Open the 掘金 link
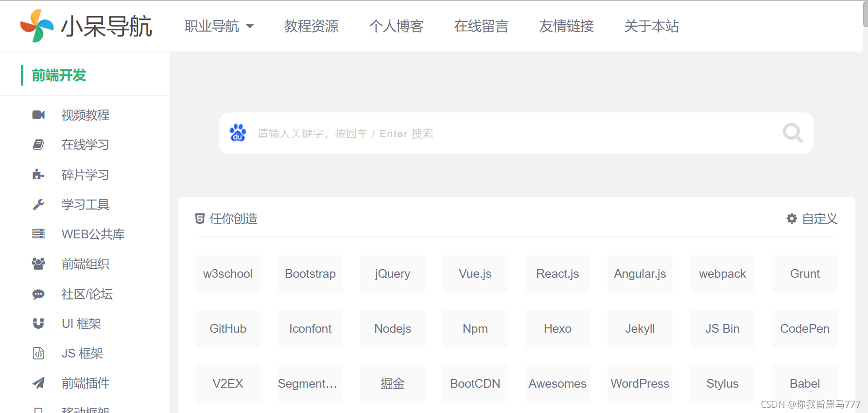 pyautogui.click(x=393, y=383)
